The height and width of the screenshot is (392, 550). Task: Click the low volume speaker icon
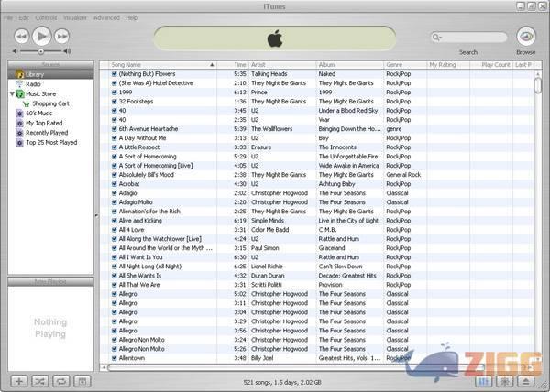pos(15,51)
